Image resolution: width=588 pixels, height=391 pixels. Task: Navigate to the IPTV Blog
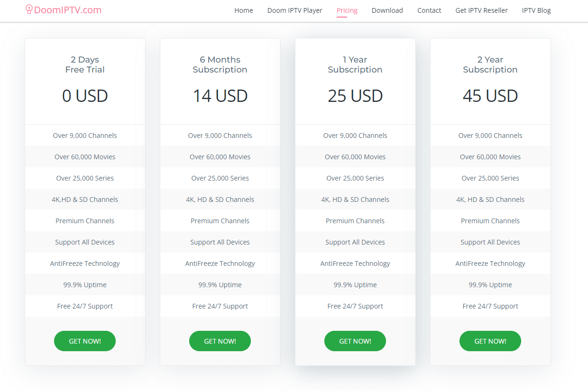536,10
